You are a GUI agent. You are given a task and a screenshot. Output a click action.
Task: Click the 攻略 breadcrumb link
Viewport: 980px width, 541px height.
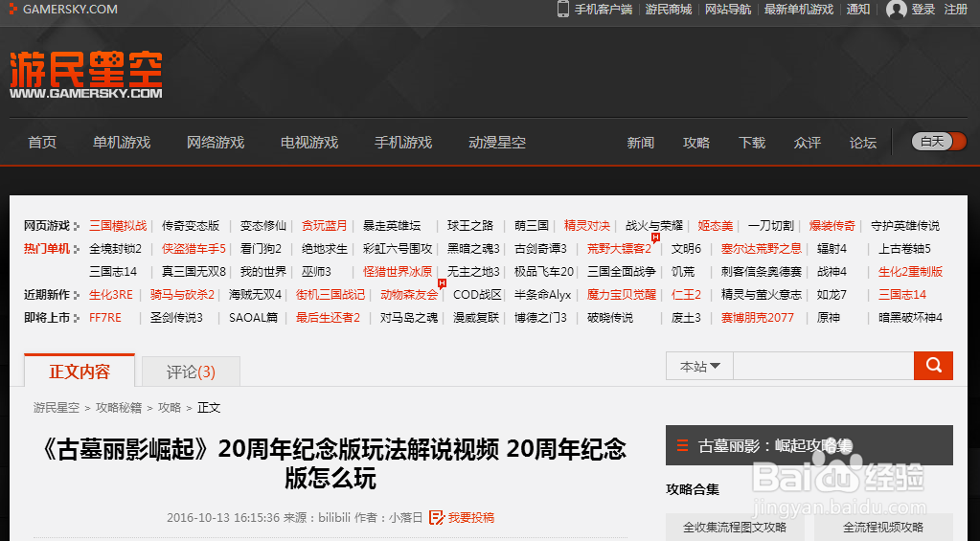170,407
